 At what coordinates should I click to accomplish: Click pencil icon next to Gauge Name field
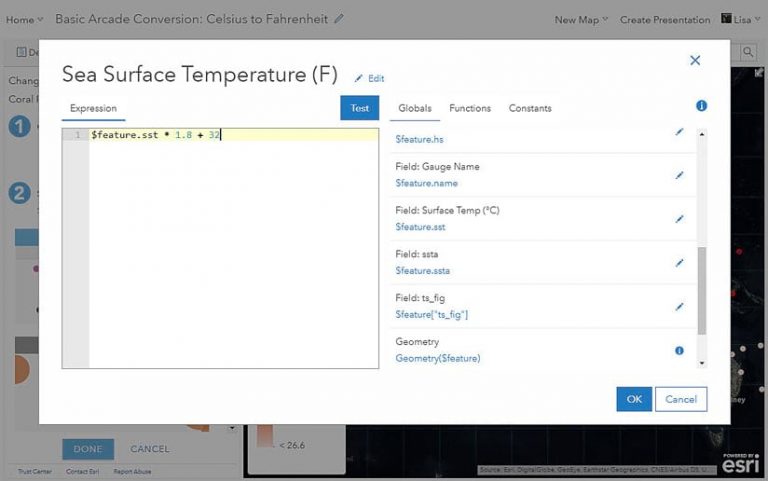679,175
